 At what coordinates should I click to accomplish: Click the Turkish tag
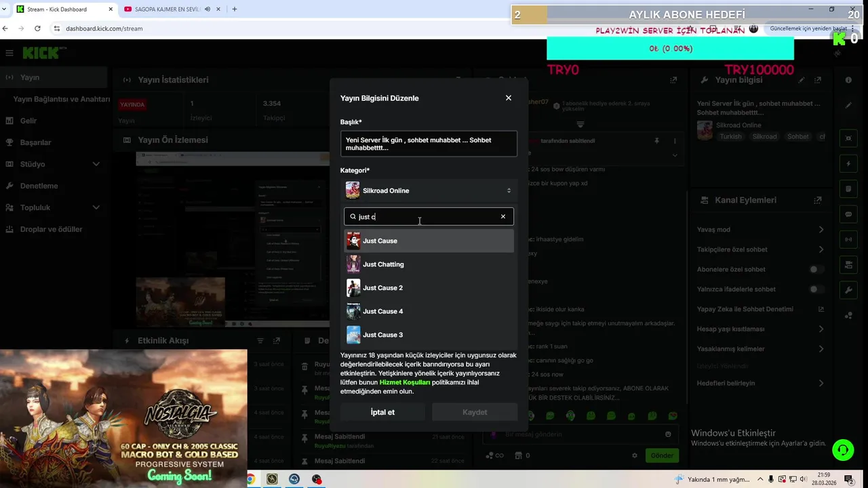tap(731, 136)
